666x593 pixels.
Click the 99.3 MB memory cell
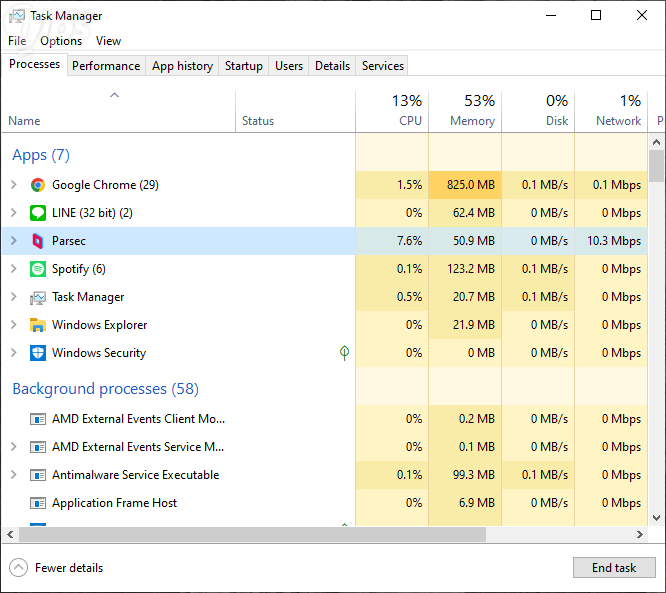coord(465,475)
